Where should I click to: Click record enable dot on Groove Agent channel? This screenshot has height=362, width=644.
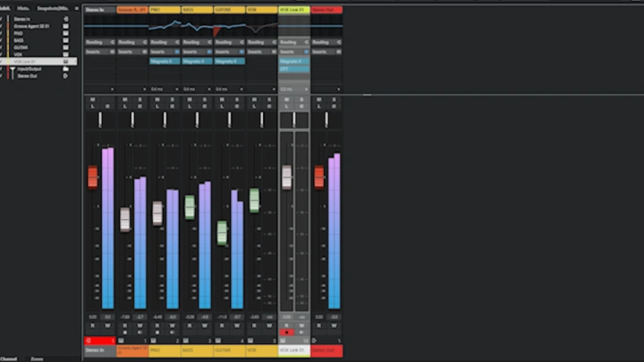(x=125, y=333)
